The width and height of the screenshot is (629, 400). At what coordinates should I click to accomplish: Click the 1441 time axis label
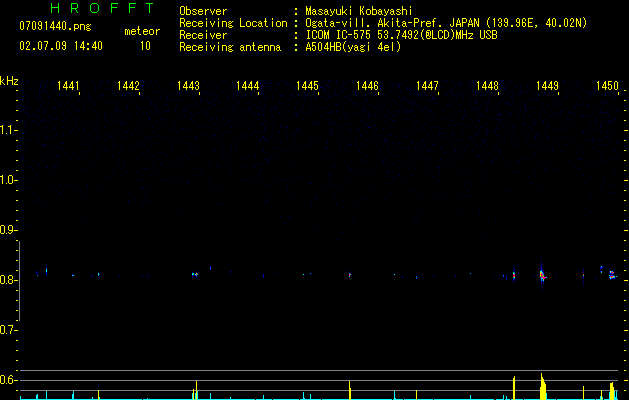[68, 86]
